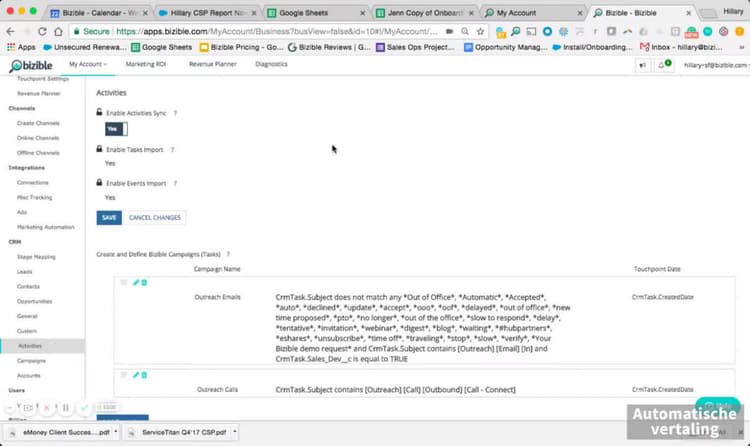Pause the screen recording

pos(66,408)
